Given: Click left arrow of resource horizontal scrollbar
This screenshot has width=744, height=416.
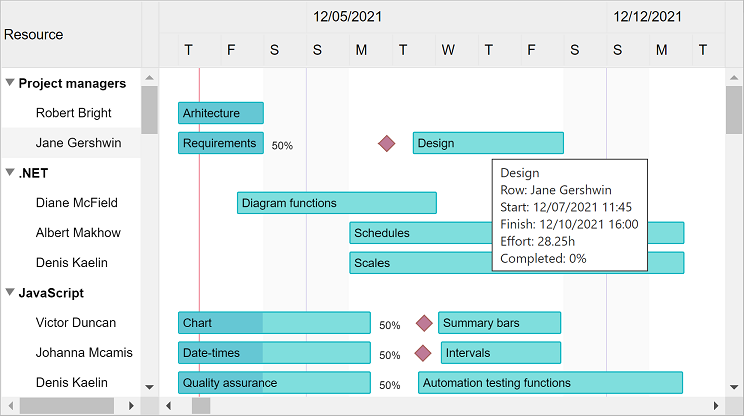Looking at the screenshot, I should coord(9,405).
